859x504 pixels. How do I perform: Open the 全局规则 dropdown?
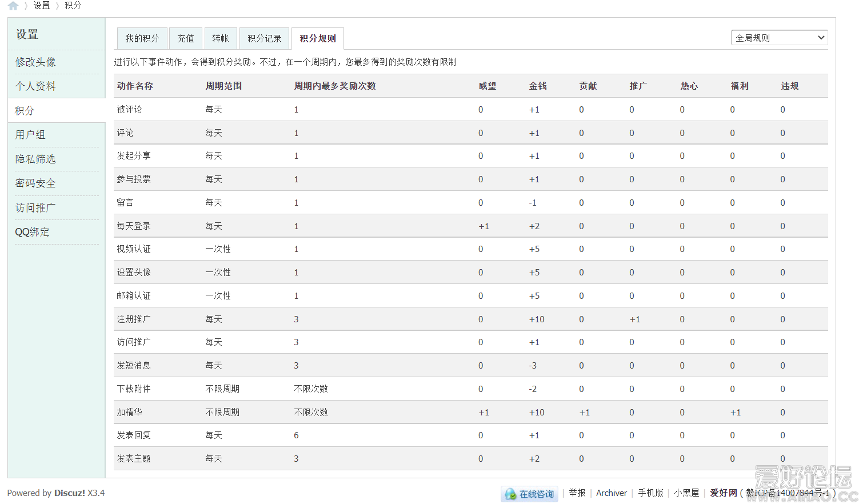(779, 38)
